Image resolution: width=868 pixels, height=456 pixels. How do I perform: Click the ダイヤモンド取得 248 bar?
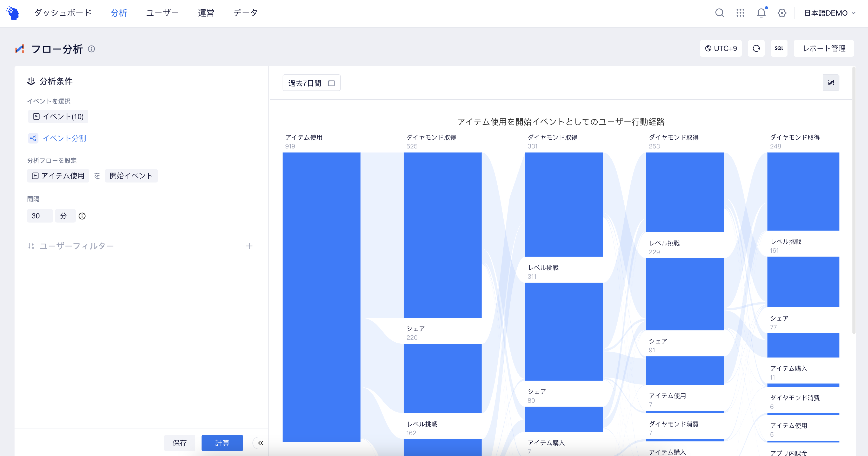click(x=803, y=192)
